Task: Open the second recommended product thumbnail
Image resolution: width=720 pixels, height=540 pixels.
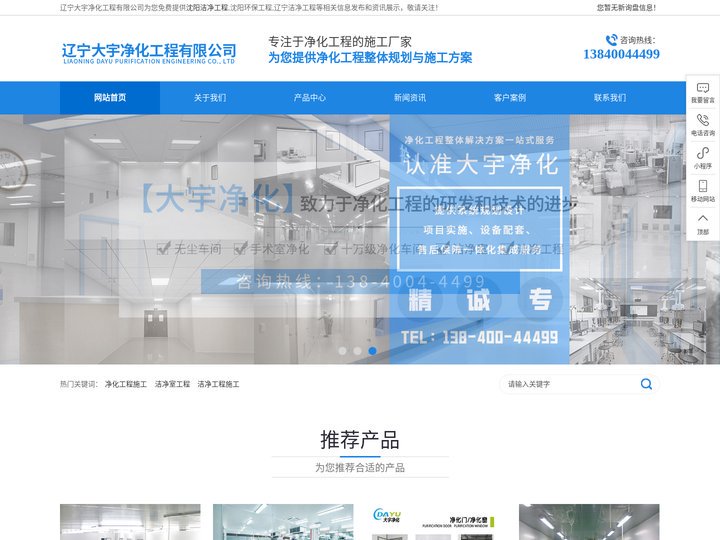Action: click(x=283, y=522)
